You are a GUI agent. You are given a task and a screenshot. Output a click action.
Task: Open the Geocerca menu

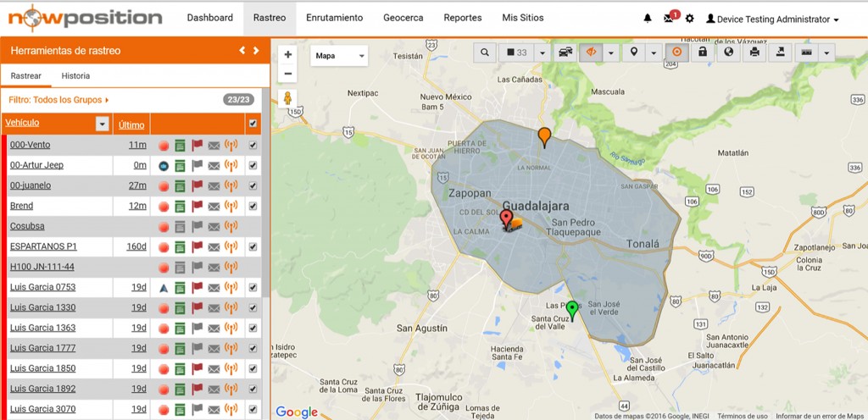[403, 18]
